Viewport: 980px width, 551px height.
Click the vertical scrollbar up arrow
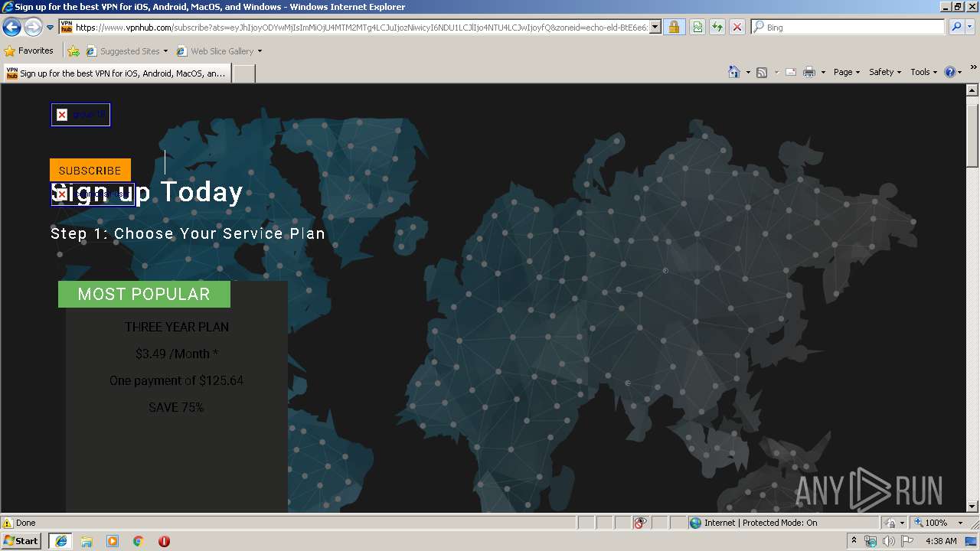(x=972, y=90)
